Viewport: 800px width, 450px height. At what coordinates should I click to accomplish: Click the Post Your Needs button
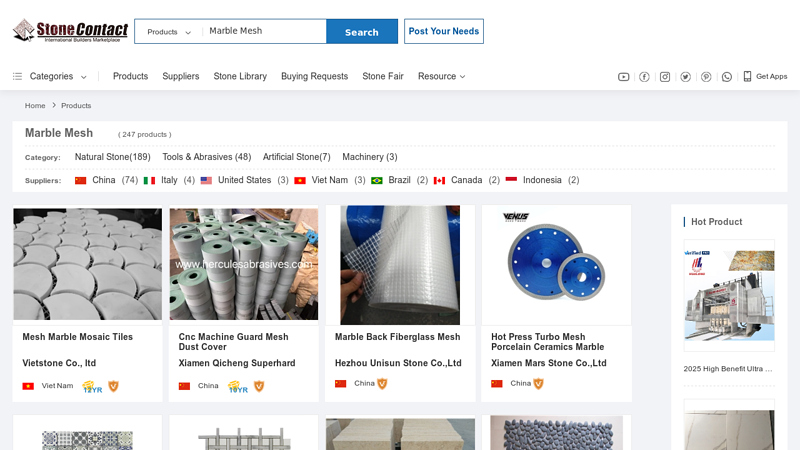pyautogui.click(x=444, y=31)
